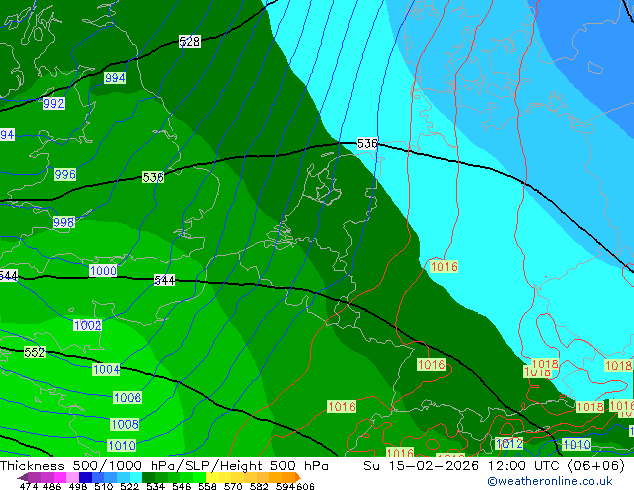Pick the darkest green legend swatch
The height and width of the screenshot is (490, 634).
148,477
